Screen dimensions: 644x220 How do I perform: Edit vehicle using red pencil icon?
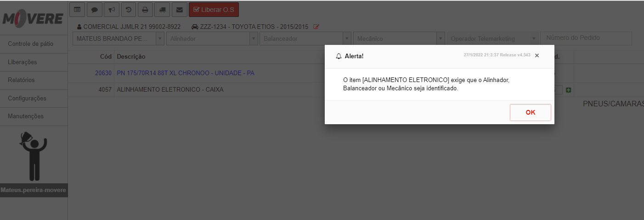[x=316, y=27]
